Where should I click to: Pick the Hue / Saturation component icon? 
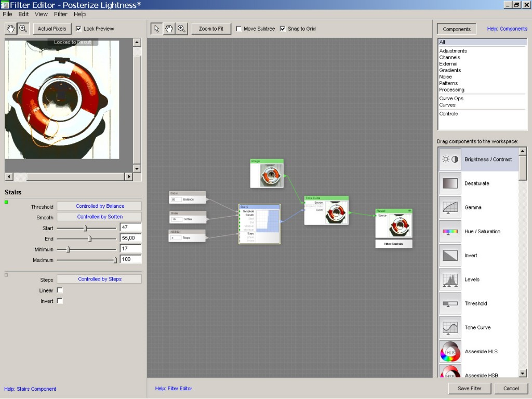tap(450, 232)
